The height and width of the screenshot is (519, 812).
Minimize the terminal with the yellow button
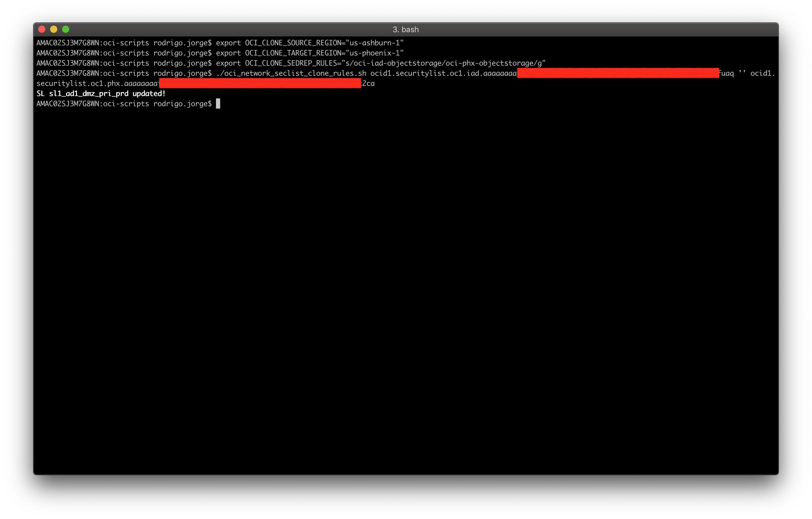click(x=54, y=29)
